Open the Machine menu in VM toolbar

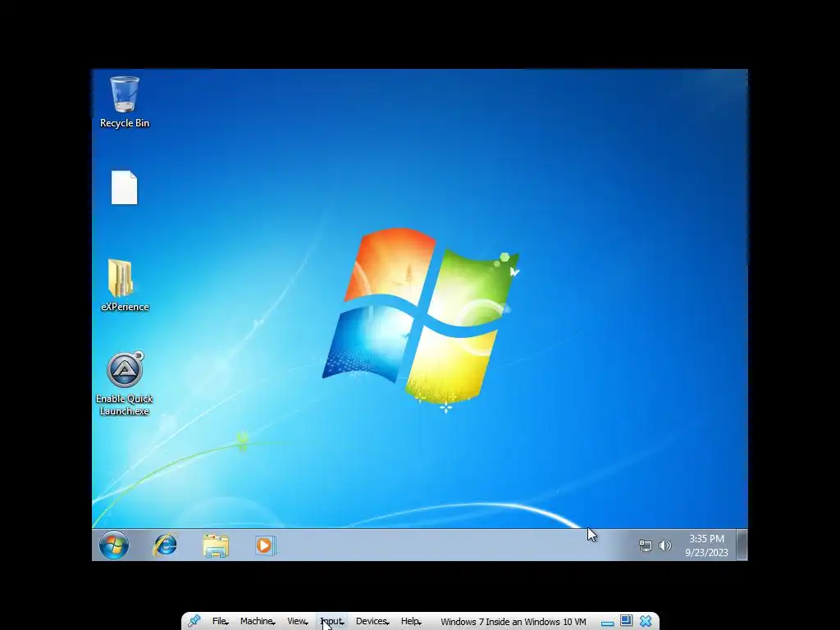coord(258,622)
